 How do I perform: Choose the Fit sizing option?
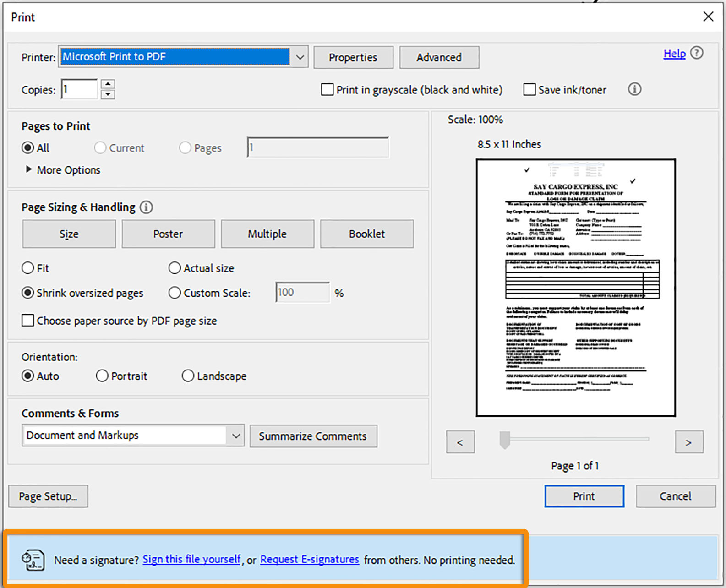[28, 268]
